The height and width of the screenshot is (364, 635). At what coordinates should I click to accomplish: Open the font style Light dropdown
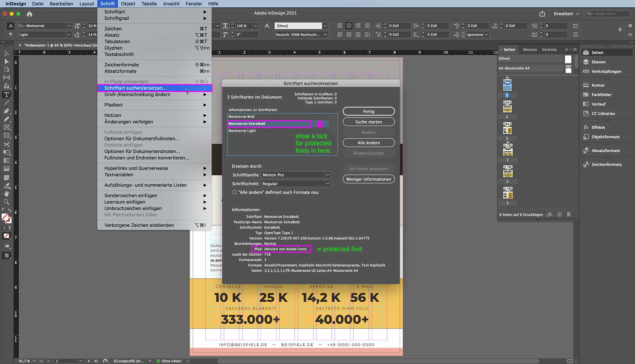click(69, 34)
